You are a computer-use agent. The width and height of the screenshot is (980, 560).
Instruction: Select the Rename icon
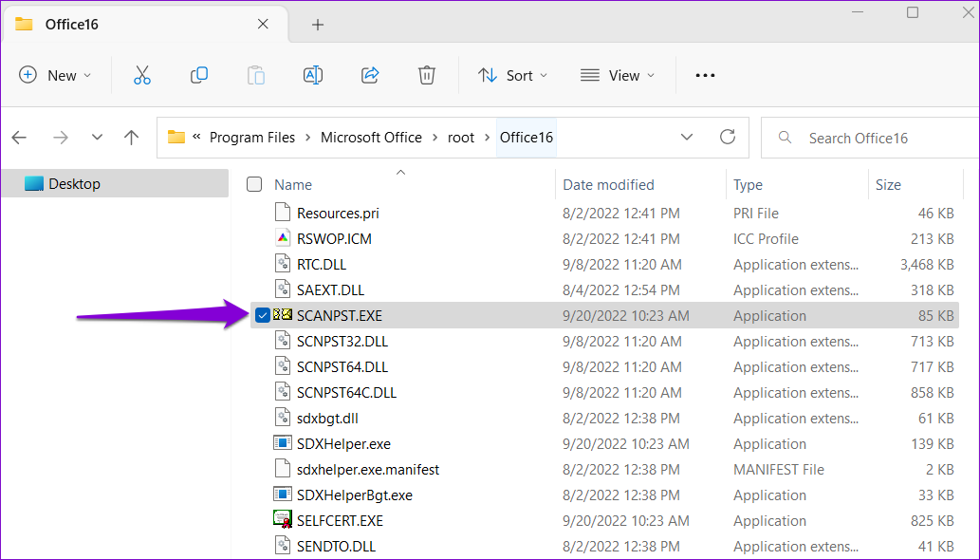coord(313,75)
